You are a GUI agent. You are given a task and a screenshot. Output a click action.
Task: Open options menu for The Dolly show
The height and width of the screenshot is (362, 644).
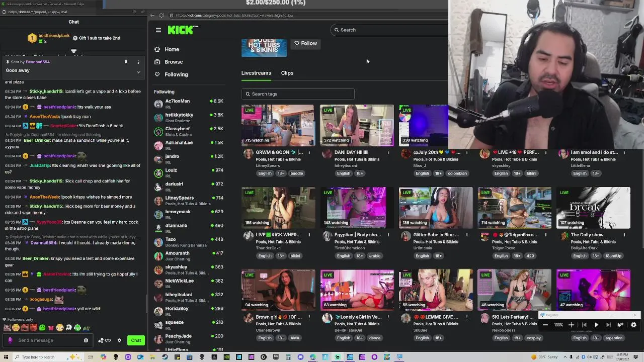point(624,235)
